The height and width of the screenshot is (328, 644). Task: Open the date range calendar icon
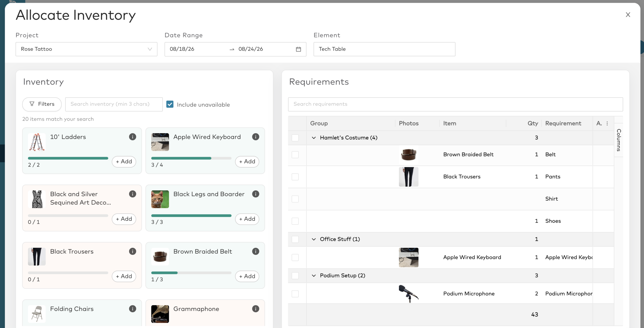click(x=298, y=49)
